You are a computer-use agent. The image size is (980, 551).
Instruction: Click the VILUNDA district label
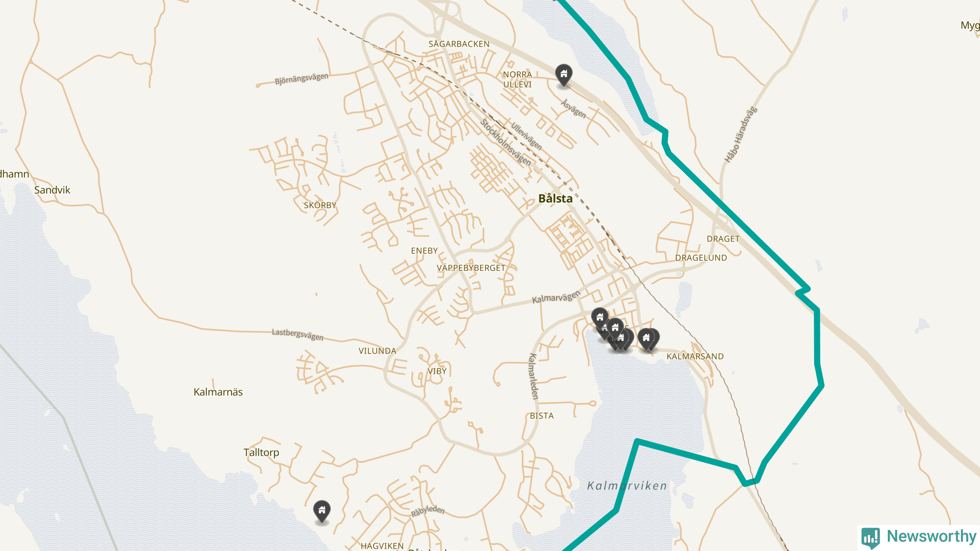pos(377,351)
